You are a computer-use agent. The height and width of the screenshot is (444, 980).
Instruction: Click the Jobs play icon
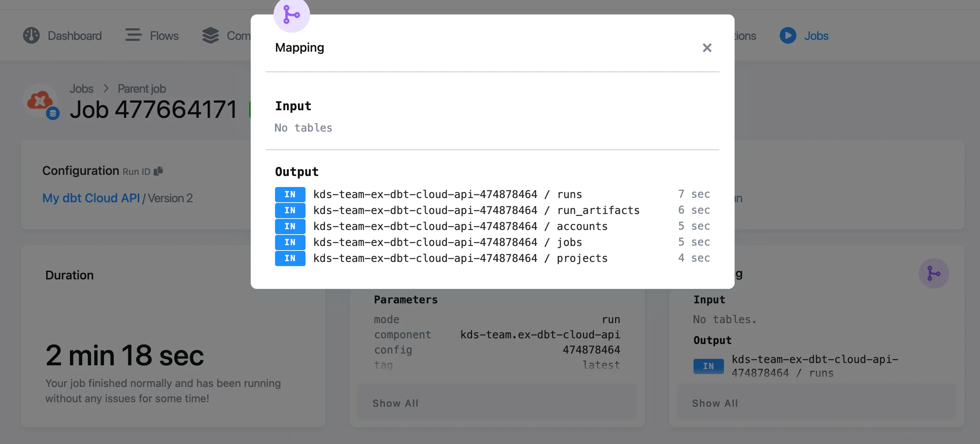[788, 35]
